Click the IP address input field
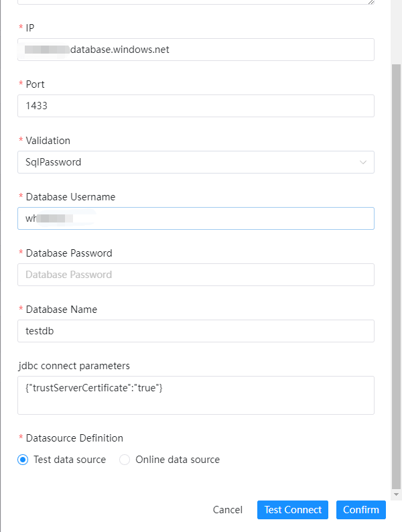This screenshot has height=532, width=402. point(196,50)
